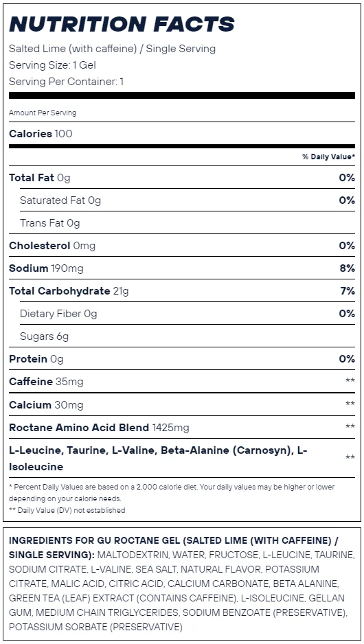This screenshot has width=364, height=644.
Task: Click the Saturated Fat 0g row
Action: [187, 200]
